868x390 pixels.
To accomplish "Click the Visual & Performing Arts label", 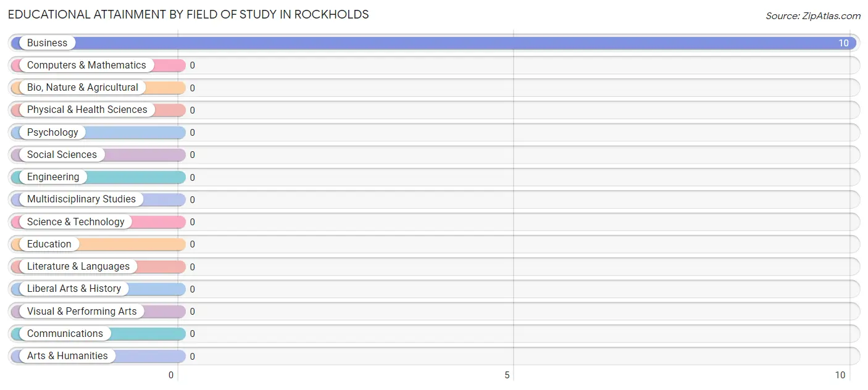I will point(82,312).
